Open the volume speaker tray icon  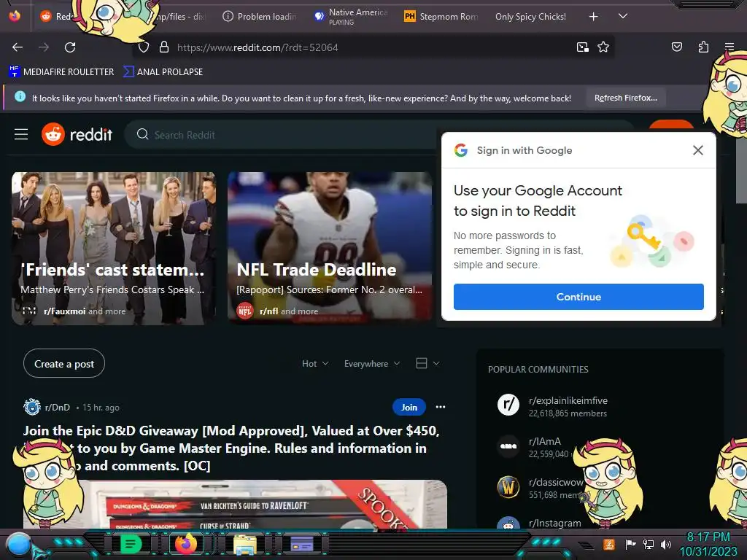(x=665, y=544)
